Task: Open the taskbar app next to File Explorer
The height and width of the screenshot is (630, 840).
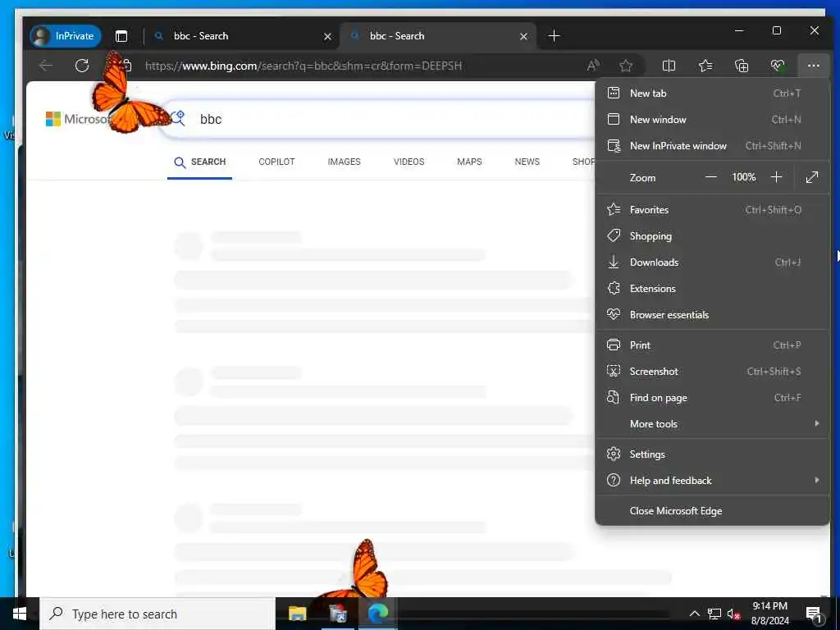Action: tap(337, 614)
